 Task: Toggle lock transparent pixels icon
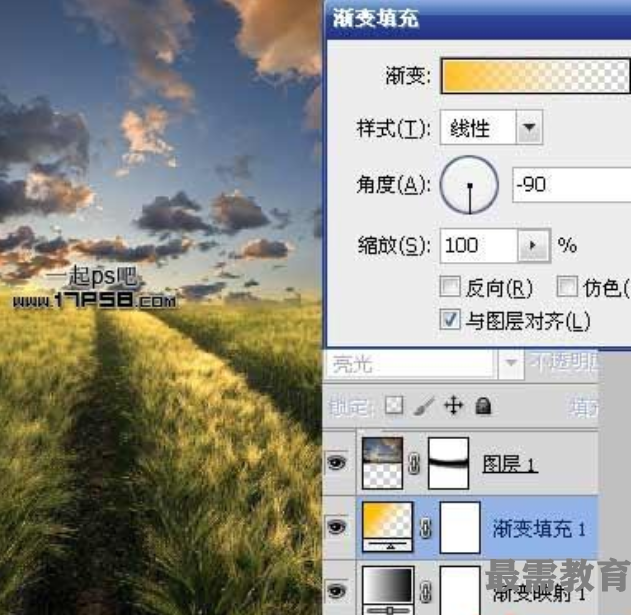(394, 405)
